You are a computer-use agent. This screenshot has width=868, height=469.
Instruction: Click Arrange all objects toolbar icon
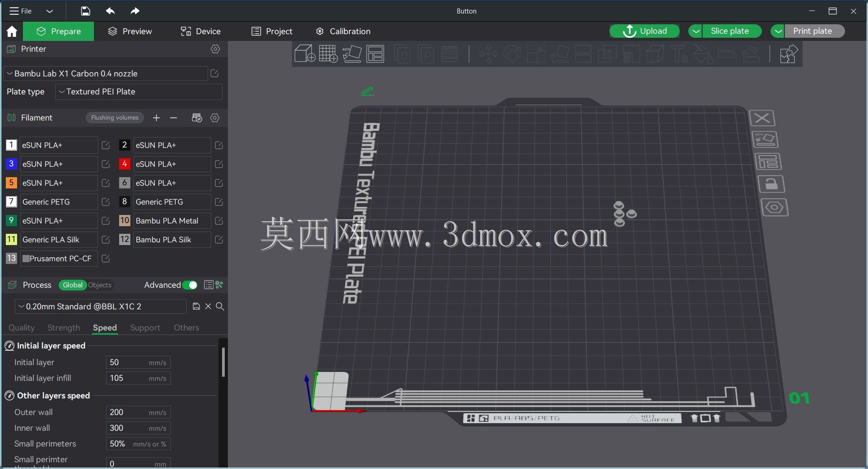pos(375,54)
